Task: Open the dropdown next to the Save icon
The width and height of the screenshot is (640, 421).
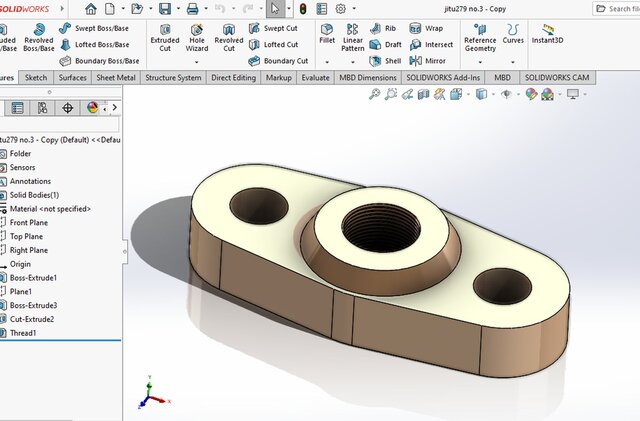Action: [x=178, y=9]
